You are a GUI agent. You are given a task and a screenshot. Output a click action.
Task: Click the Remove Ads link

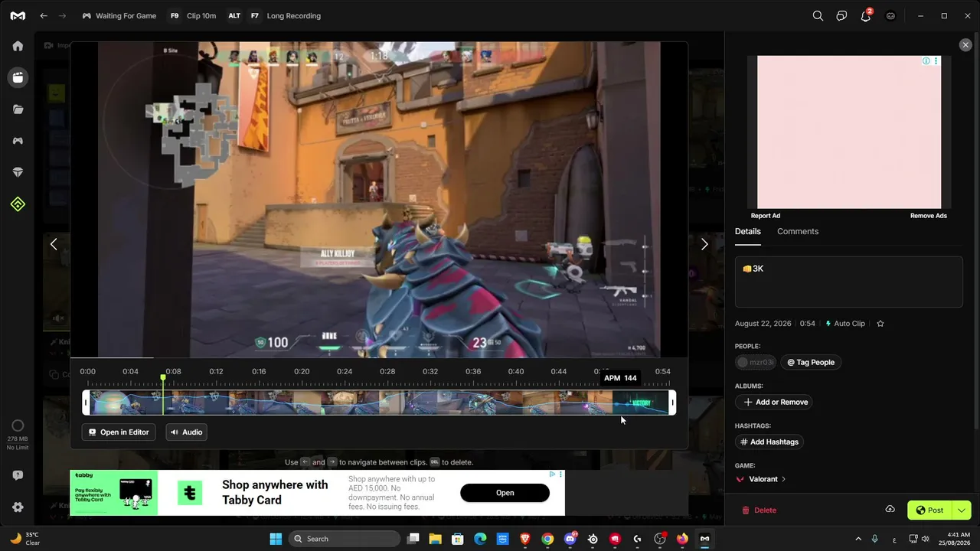tap(929, 216)
